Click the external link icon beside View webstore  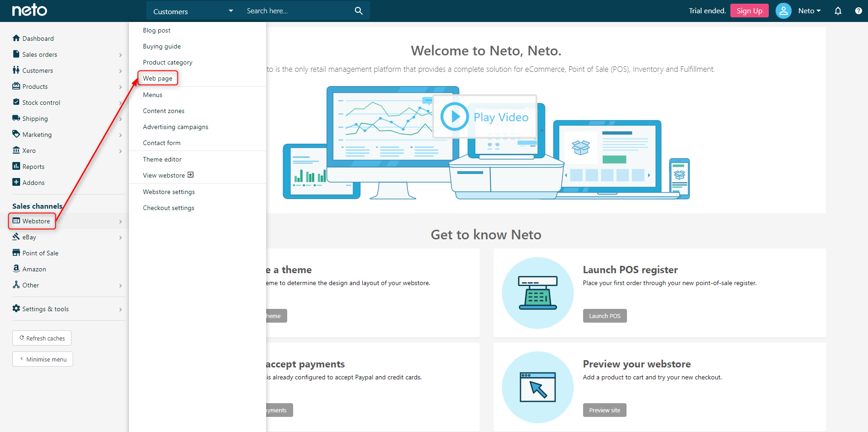[x=191, y=175]
